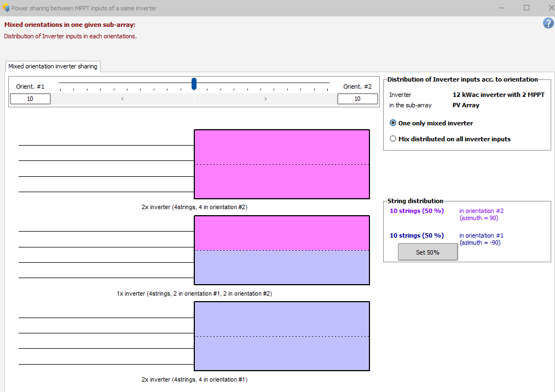
Task: Click '2x inverter (4strings, 4 in orientation #1)' caption
Action: click(x=194, y=379)
